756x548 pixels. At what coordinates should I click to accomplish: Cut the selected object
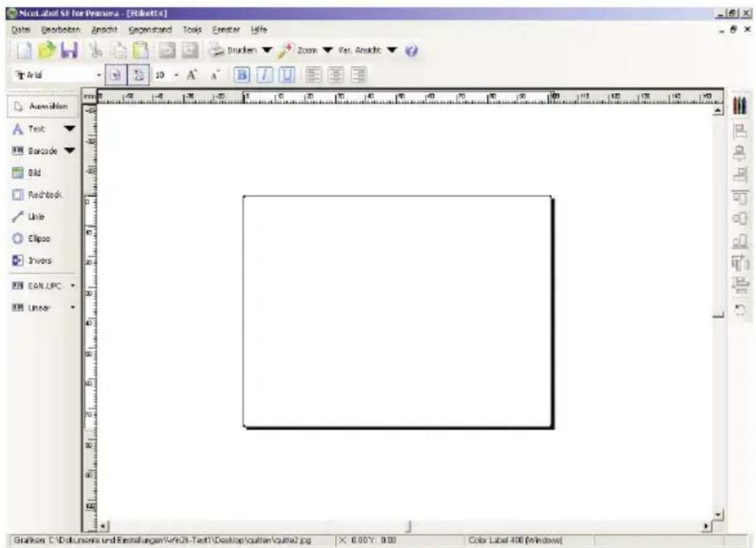pos(96,50)
